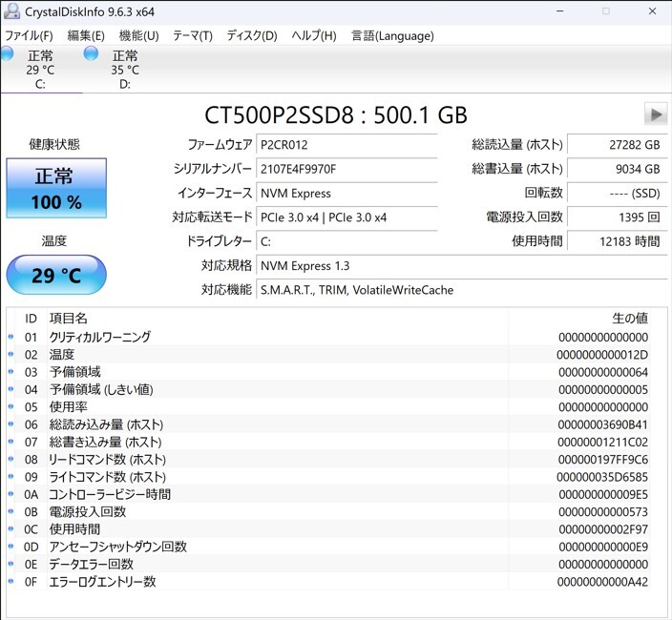The width and height of the screenshot is (672, 620).
Task: Click total host reads value 27282 GB
Action: 618,145
